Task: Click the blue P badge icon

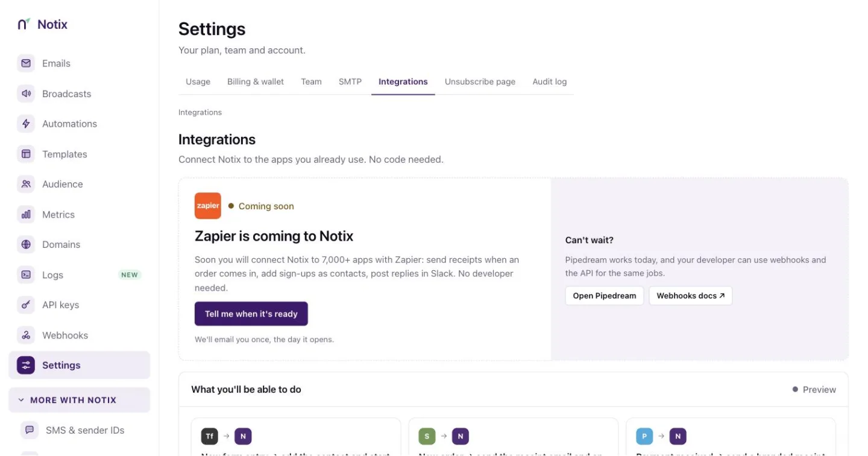Action: point(644,436)
